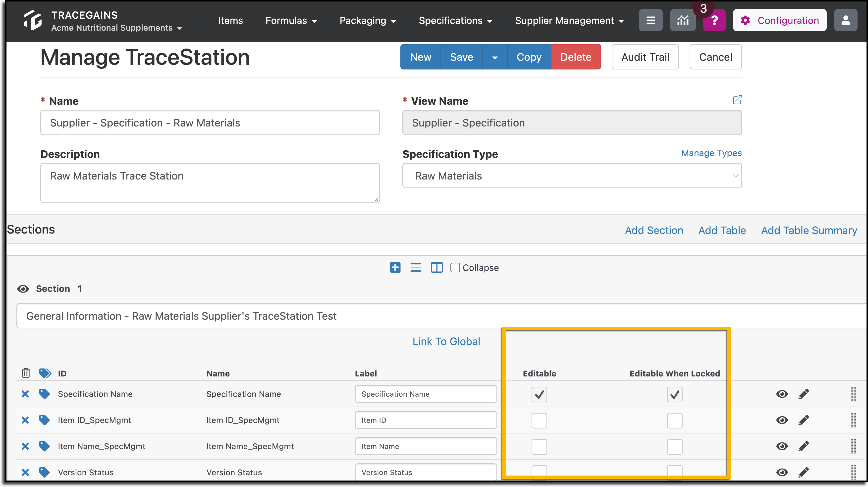The image size is (868, 487).
Task: Remove the Item ID_SpecMgmt row
Action: click(x=25, y=420)
